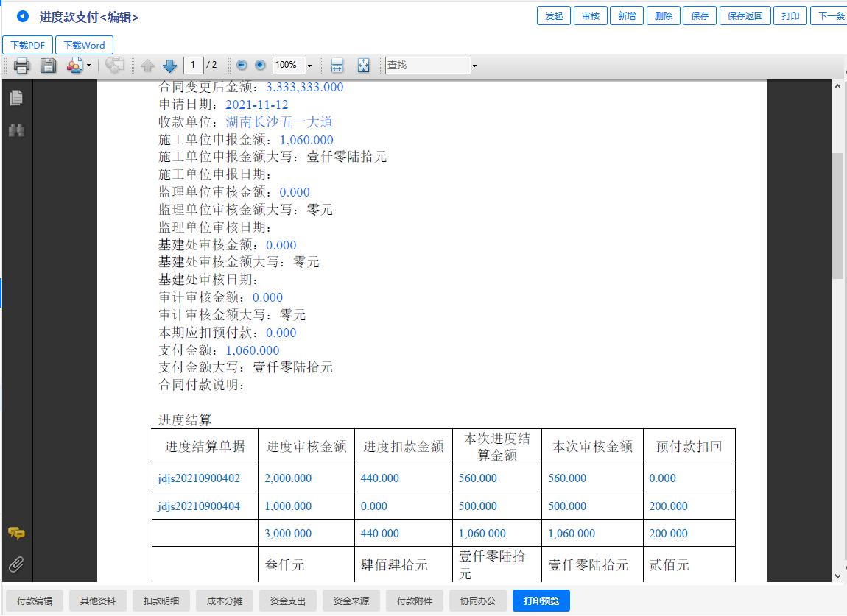Zoom in with the plus icon
Viewport: 847px width, 616px height.
click(x=260, y=66)
